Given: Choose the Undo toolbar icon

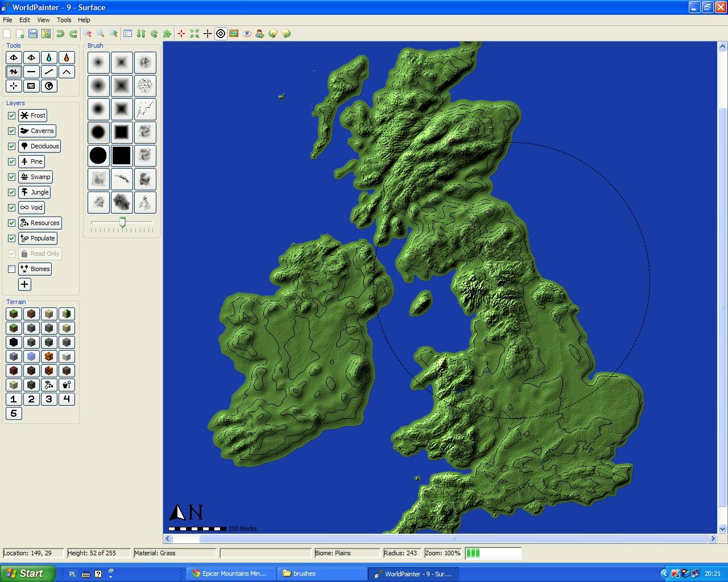Looking at the screenshot, I should [60, 34].
